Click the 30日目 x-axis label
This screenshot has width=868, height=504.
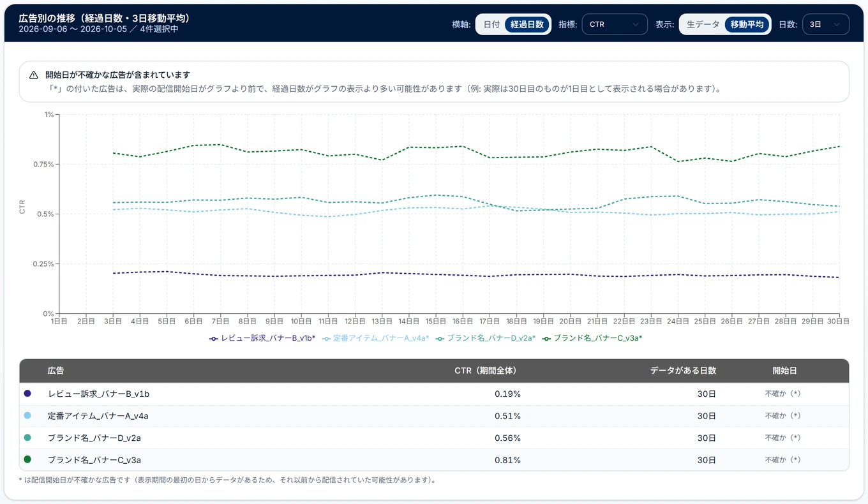pos(838,320)
